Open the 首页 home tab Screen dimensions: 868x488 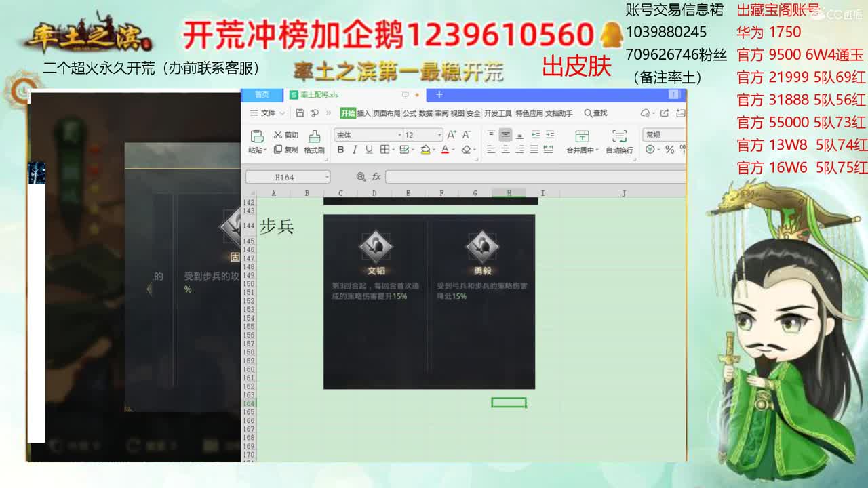pos(262,95)
